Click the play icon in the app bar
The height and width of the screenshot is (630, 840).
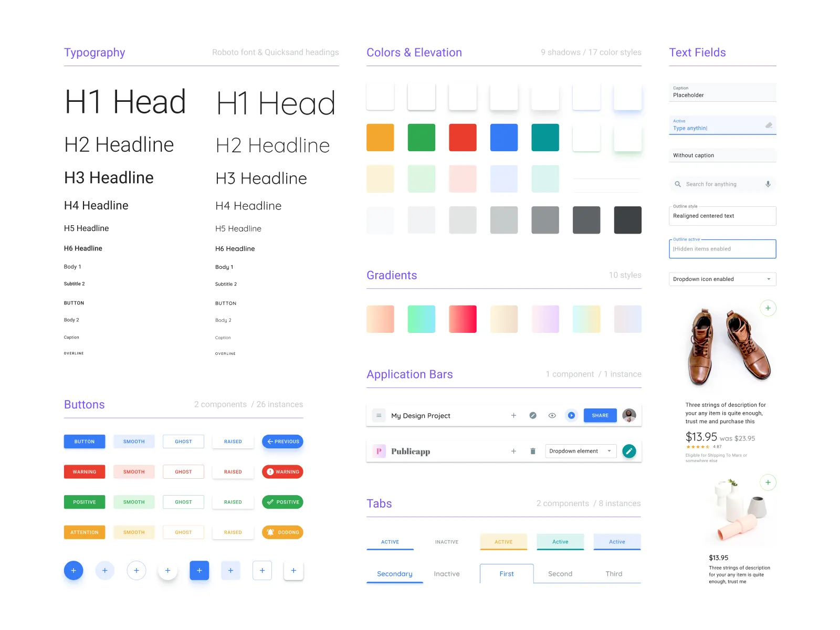point(571,415)
